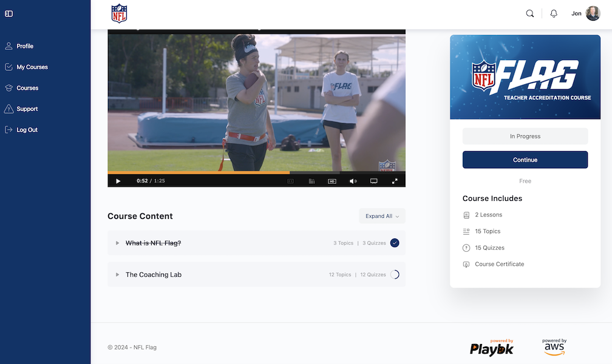The width and height of the screenshot is (612, 364).
Task: Click 3 Quizzes label
Action: click(x=374, y=243)
